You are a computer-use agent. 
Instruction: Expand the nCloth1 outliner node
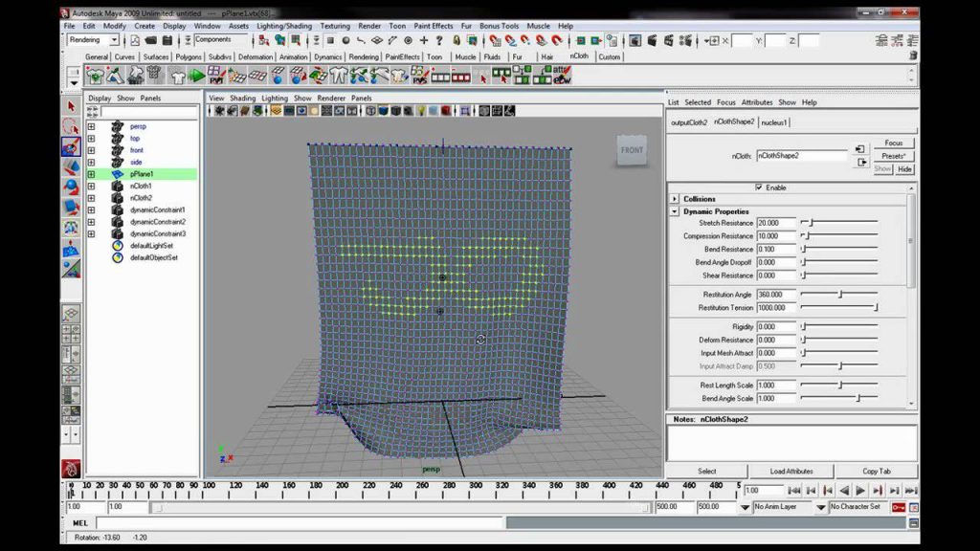pyautogui.click(x=91, y=187)
